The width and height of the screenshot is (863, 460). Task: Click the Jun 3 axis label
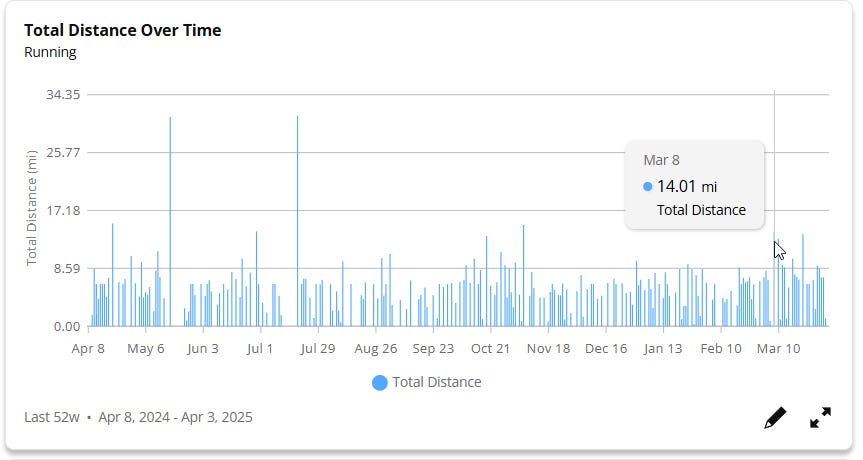pos(203,349)
